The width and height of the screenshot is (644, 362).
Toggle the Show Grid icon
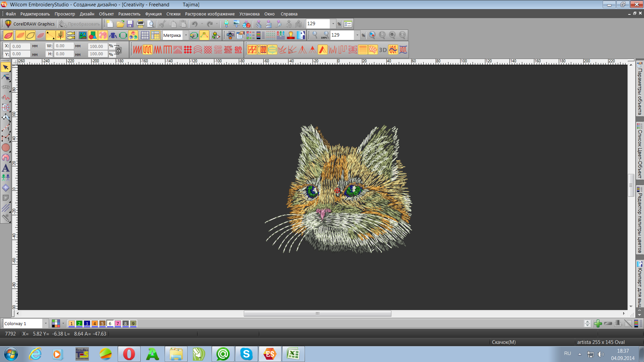point(145,35)
